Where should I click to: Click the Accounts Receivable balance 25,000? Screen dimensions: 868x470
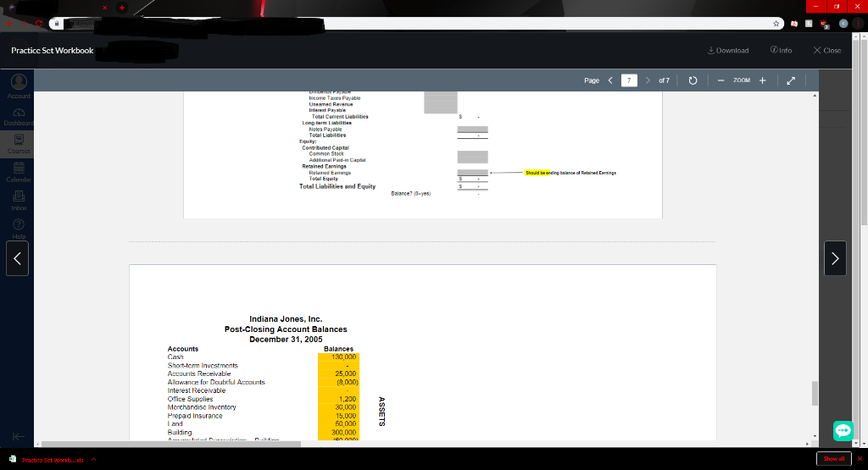339,373
